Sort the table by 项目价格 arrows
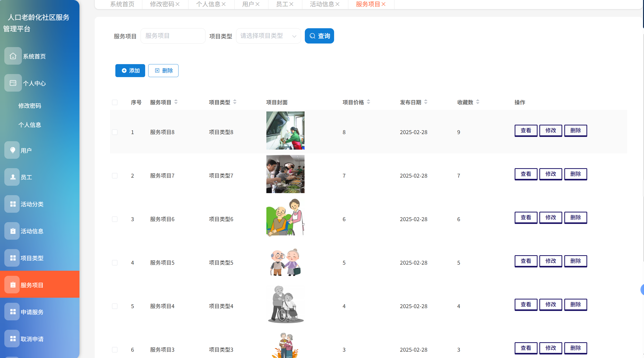This screenshot has width=644, height=358. coord(368,102)
